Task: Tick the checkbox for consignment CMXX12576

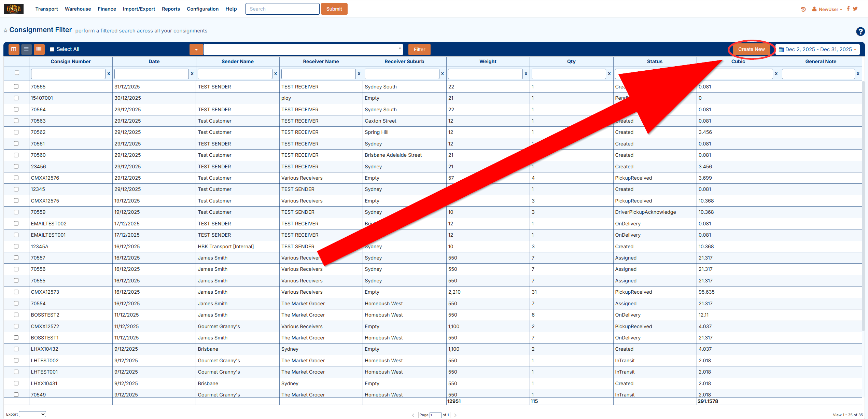Action: pos(16,178)
